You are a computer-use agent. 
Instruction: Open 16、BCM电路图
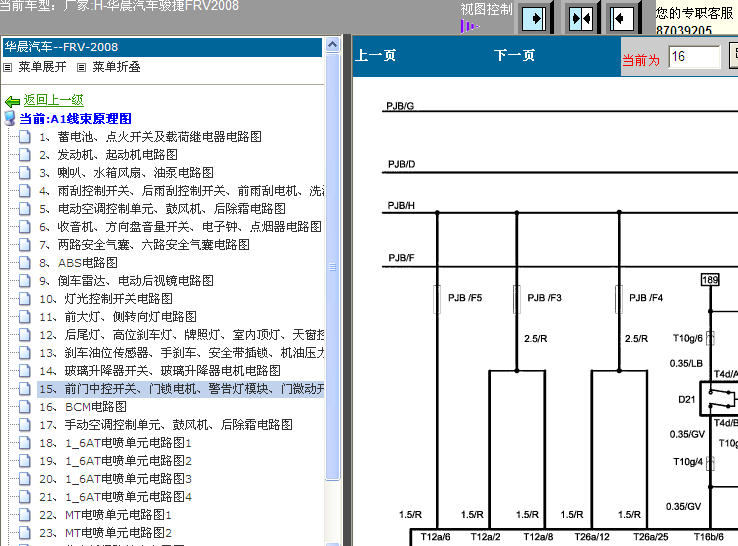click(x=83, y=407)
